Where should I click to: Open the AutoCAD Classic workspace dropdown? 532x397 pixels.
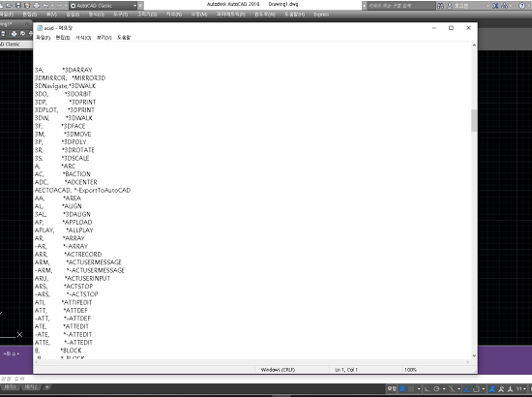point(134,6)
